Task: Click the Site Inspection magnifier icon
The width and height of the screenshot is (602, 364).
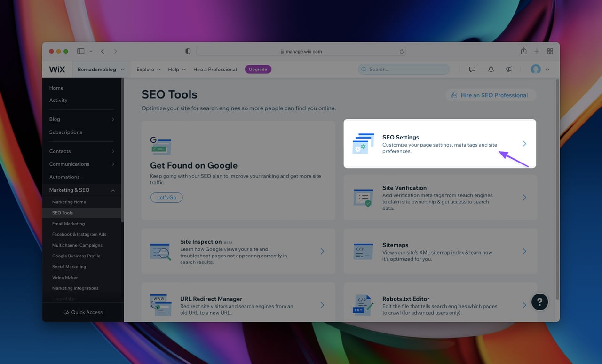Action: click(160, 252)
